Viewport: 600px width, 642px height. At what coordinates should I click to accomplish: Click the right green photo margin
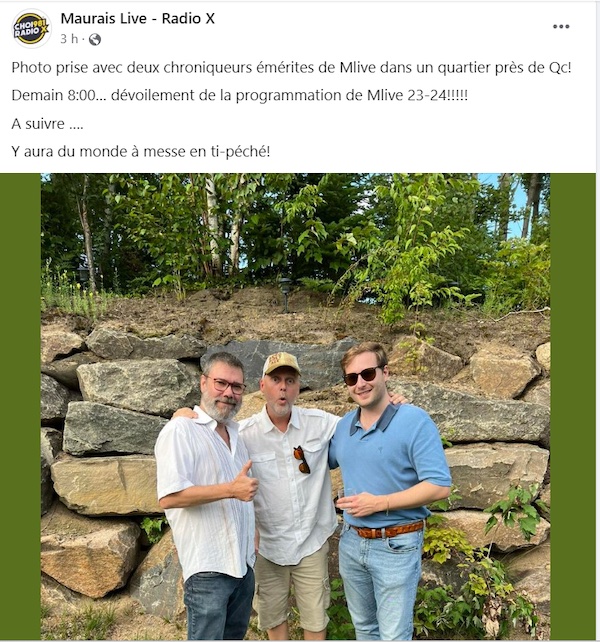(573, 407)
